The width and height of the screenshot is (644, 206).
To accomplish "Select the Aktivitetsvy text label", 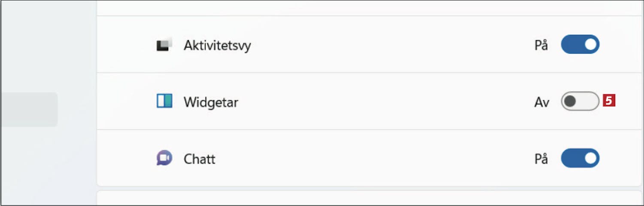I will (x=217, y=45).
